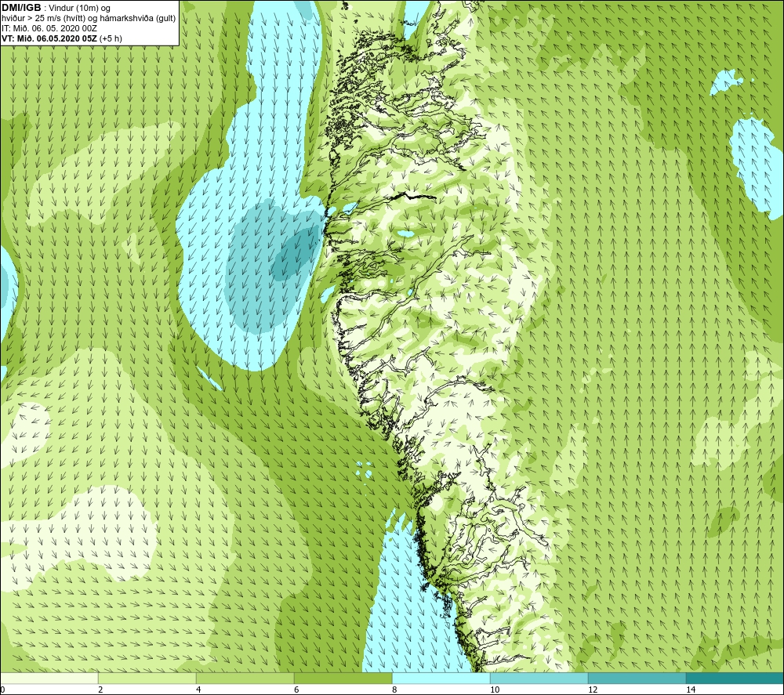Image resolution: width=784 pixels, height=695 pixels.
Task: Click the legend scale label "0"
Action: (2, 690)
